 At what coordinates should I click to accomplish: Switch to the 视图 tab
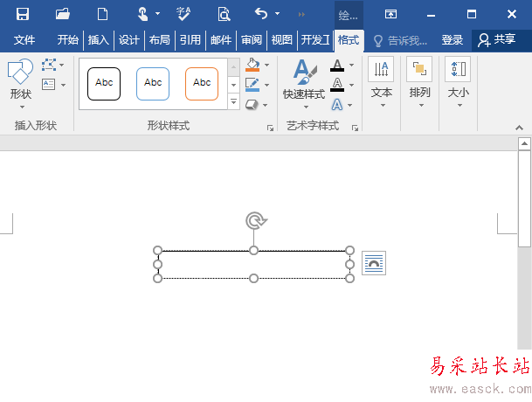[282, 40]
